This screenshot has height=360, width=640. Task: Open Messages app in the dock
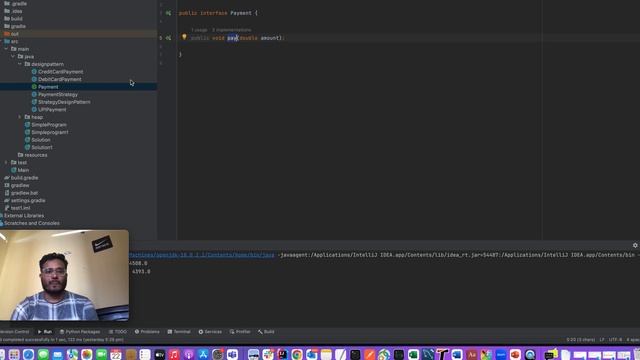click(x=43, y=354)
